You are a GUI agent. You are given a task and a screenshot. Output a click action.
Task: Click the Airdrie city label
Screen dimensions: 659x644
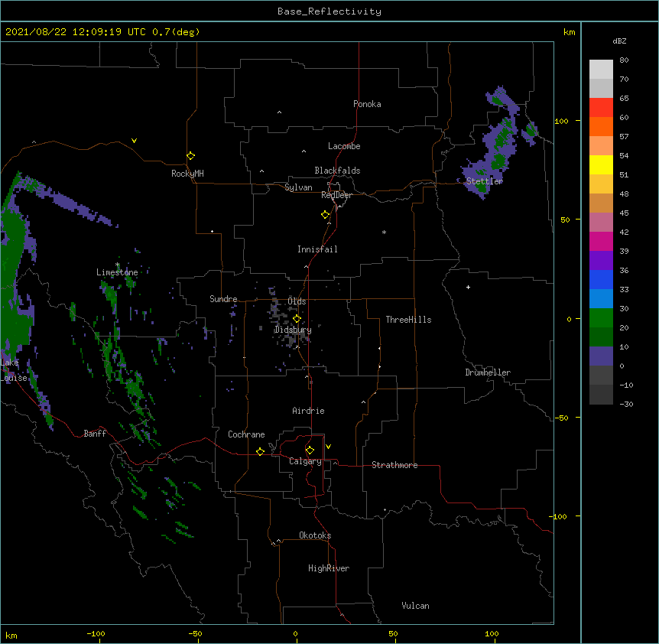pyautogui.click(x=308, y=411)
